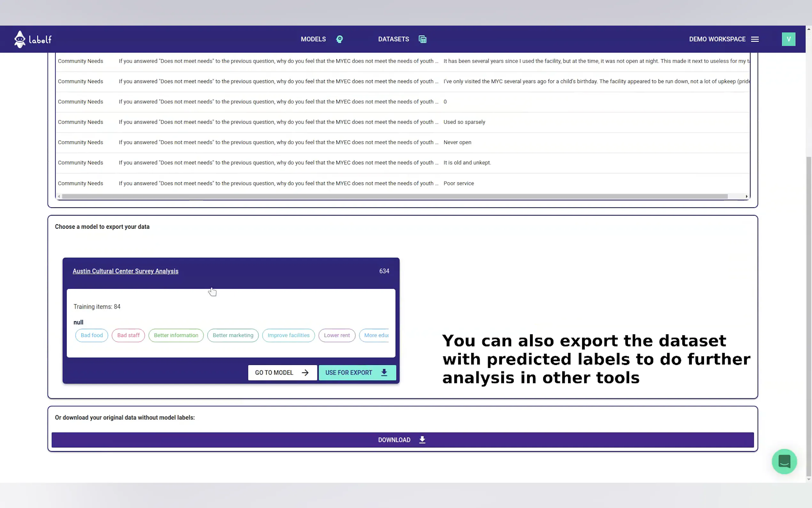Image resolution: width=812 pixels, height=508 pixels.
Task: Click the Models lightbulb icon
Action: (340, 39)
